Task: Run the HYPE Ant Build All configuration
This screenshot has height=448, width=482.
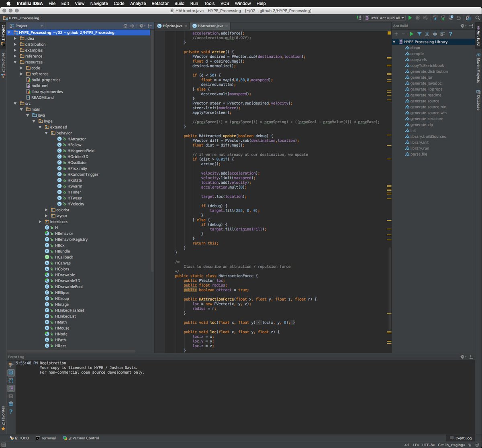Action: tap(410, 18)
